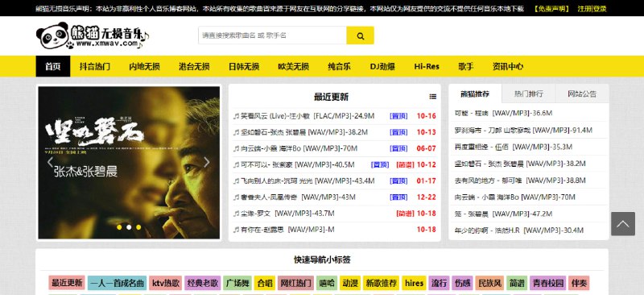
Task: Open the Hi-Res navigation item
Action: 427,66
